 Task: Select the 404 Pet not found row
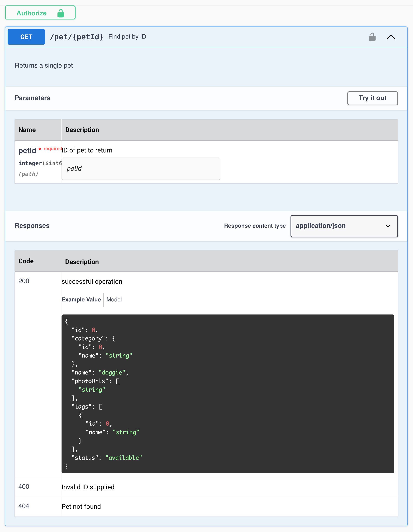tap(81, 506)
